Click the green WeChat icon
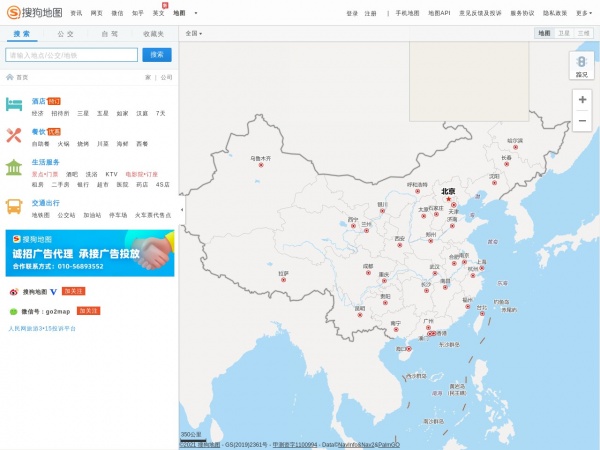 (x=13, y=311)
